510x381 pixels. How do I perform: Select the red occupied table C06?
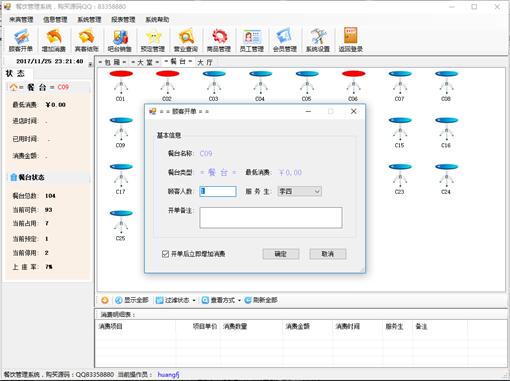point(353,86)
